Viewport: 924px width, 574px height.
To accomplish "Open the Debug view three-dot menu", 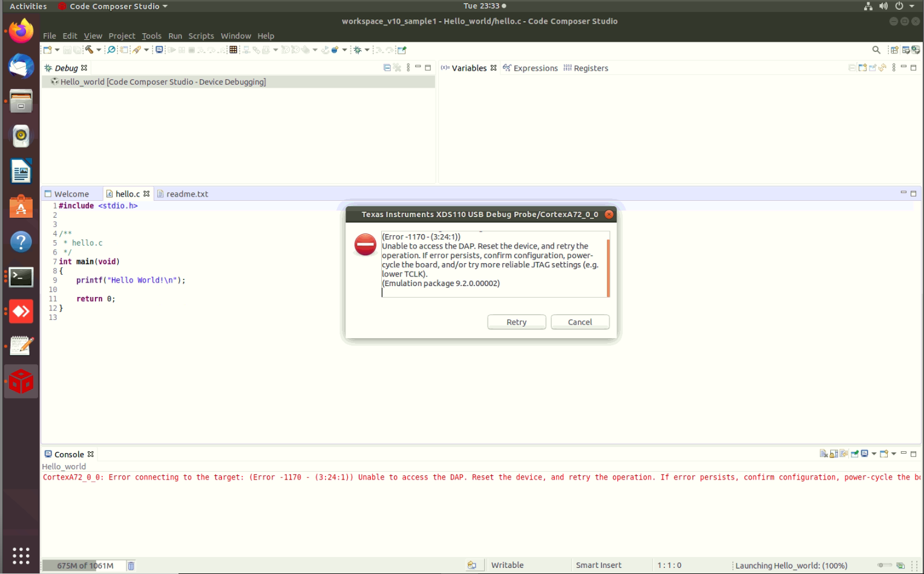I will coord(408,68).
